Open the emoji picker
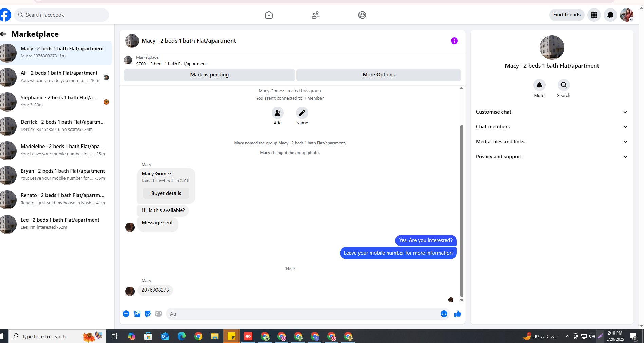 click(444, 314)
